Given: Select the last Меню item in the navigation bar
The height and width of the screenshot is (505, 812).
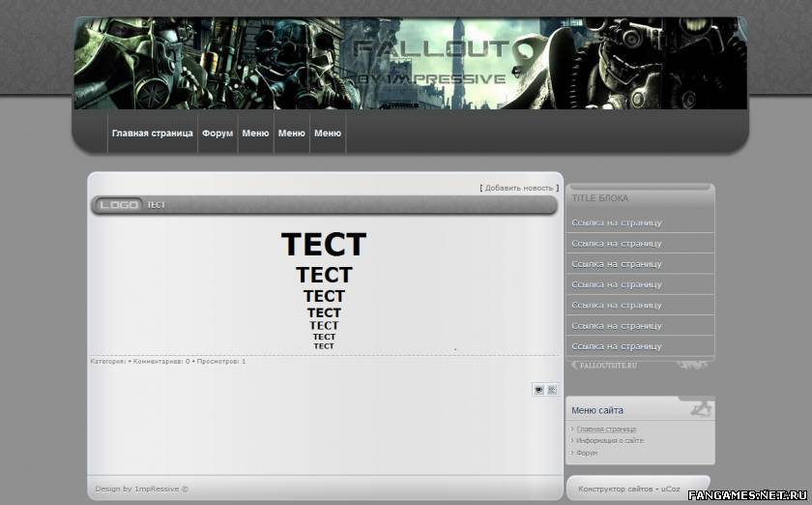Looking at the screenshot, I should click(x=328, y=134).
